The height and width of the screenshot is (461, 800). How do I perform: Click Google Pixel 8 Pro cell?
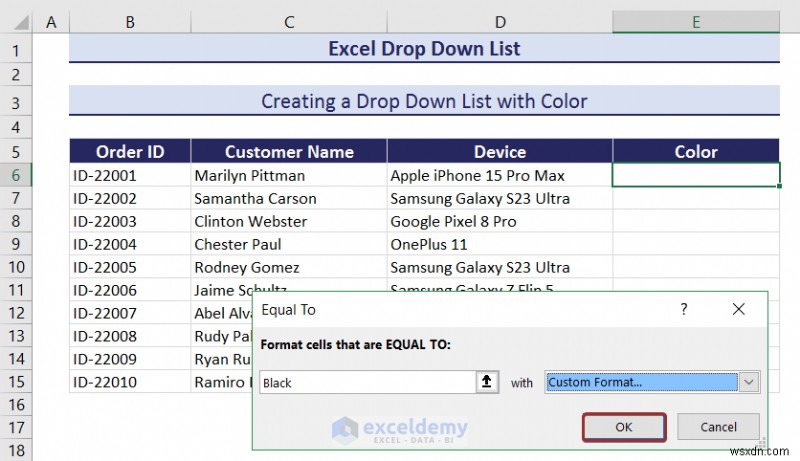[x=500, y=221]
